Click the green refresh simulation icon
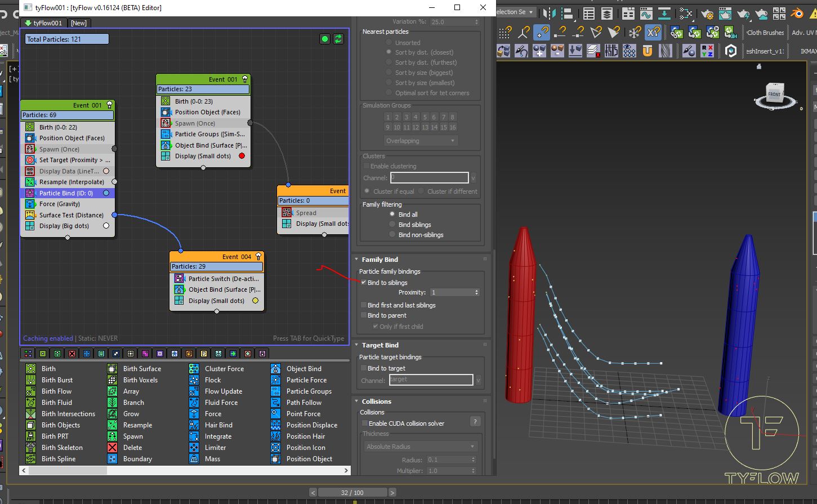The height and width of the screenshot is (504, 817). pyautogui.click(x=338, y=39)
